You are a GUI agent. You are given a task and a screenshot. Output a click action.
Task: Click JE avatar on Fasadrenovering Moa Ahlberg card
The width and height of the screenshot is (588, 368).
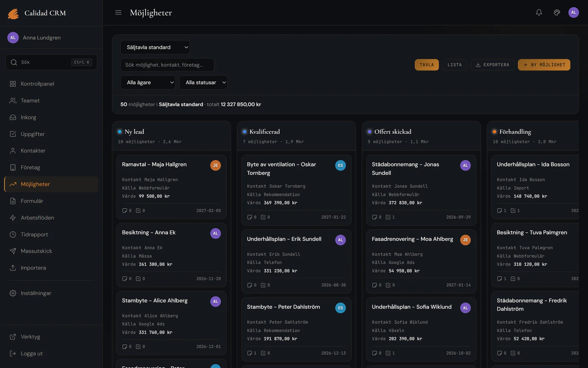[465, 240]
